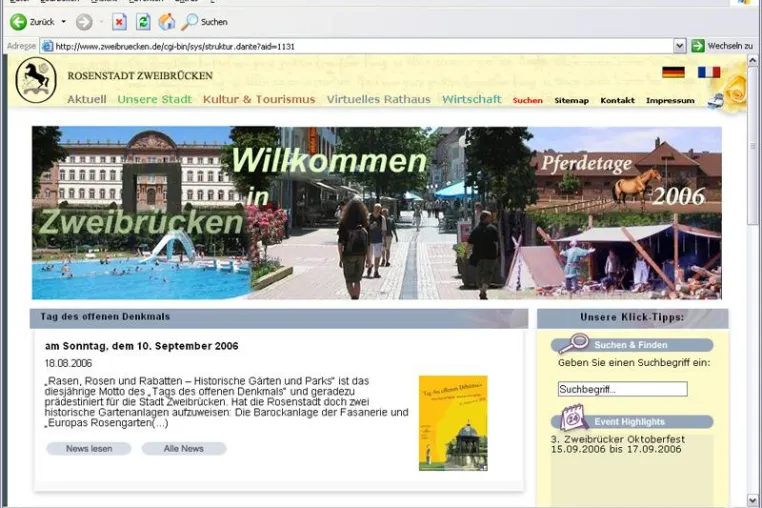Click the Suchen & Finden header
Viewport: 762px width, 508px height.
(631, 345)
